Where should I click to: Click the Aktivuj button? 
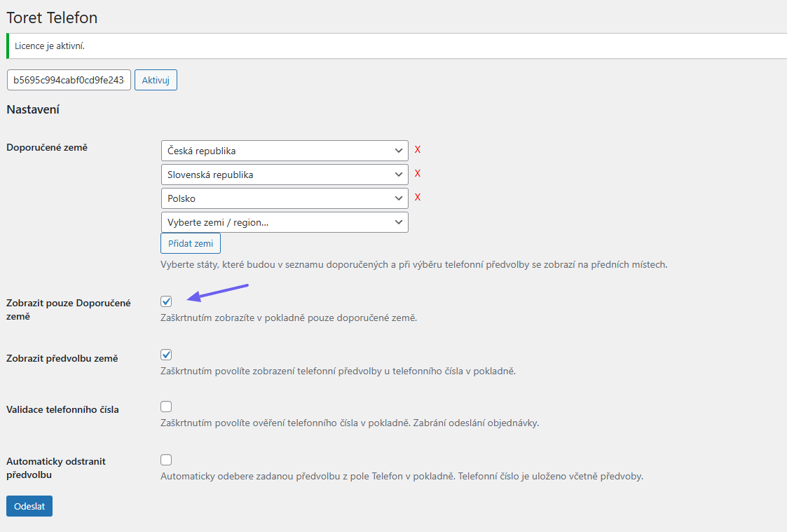pos(156,80)
